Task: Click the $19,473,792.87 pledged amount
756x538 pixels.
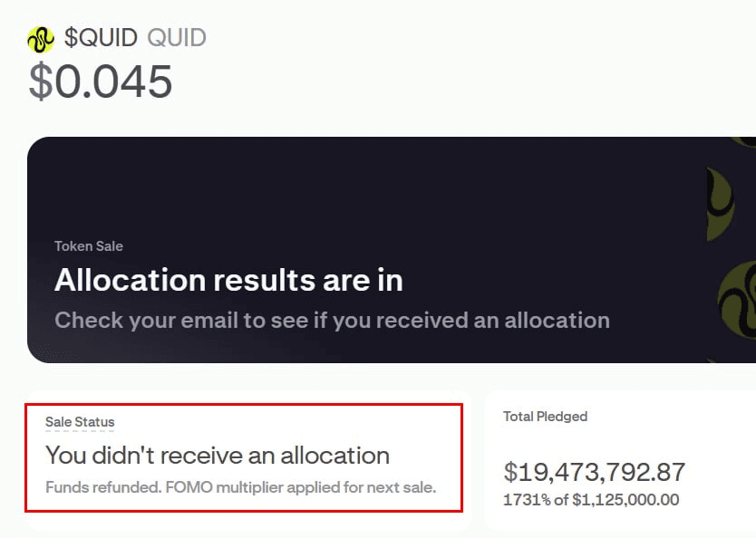Action: pyautogui.click(x=594, y=472)
